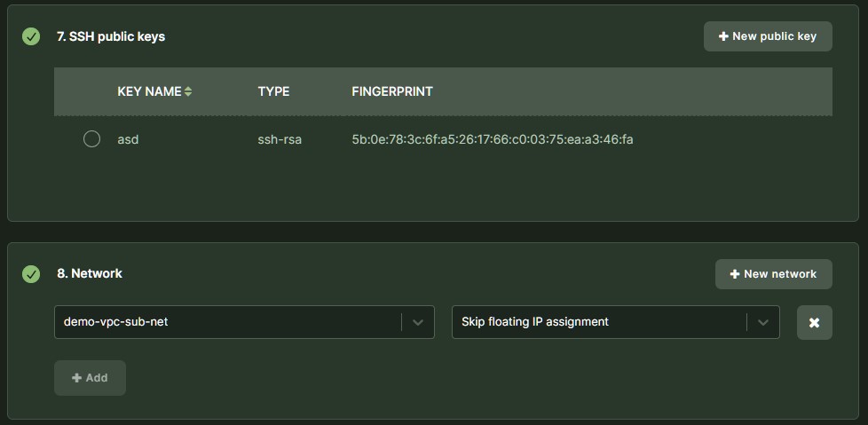Click the X icon to remove network row

coord(814,323)
